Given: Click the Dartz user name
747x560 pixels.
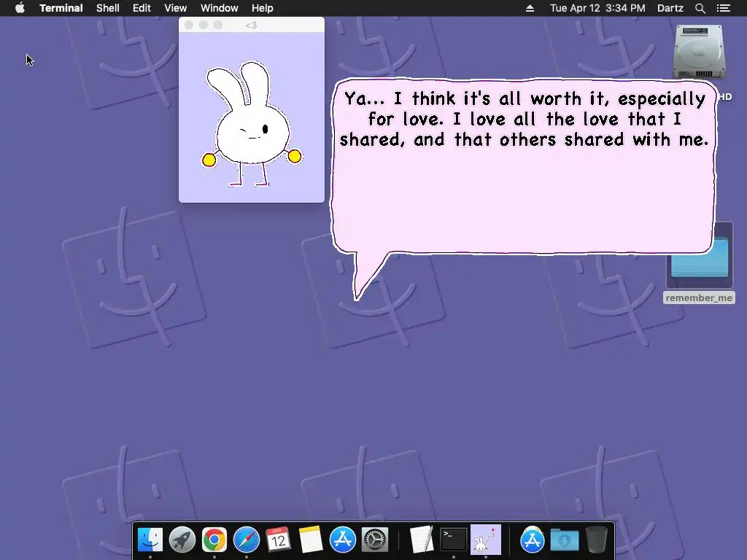Looking at the screenshot, I should tap(670, 8).
